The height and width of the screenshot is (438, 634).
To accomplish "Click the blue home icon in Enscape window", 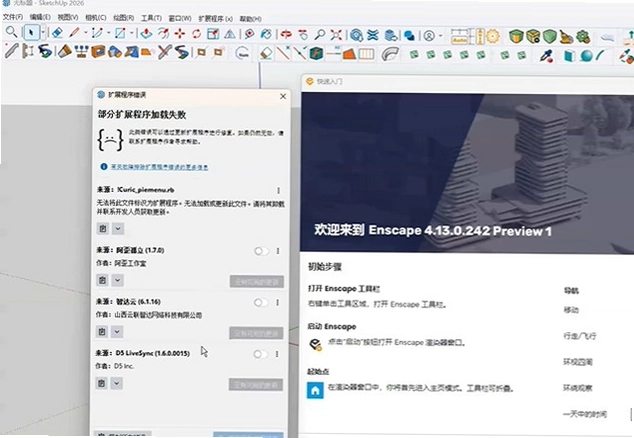I will (x=315, y=391).
